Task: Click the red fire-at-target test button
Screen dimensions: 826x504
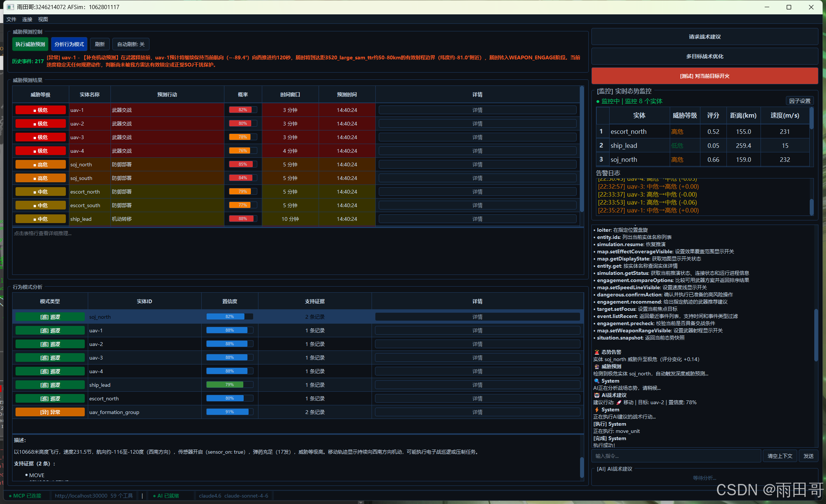Action: point(704,76)
